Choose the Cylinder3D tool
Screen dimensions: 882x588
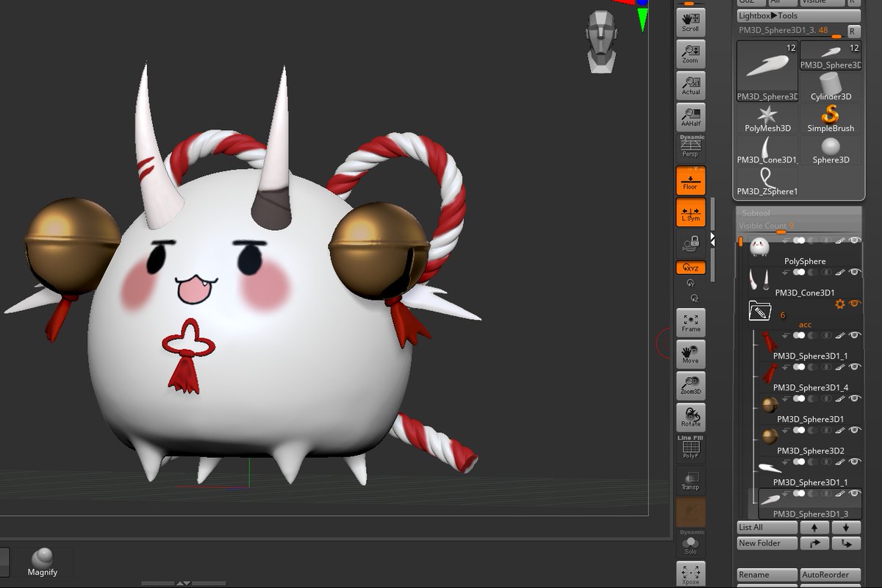click(x=831, y=87)
